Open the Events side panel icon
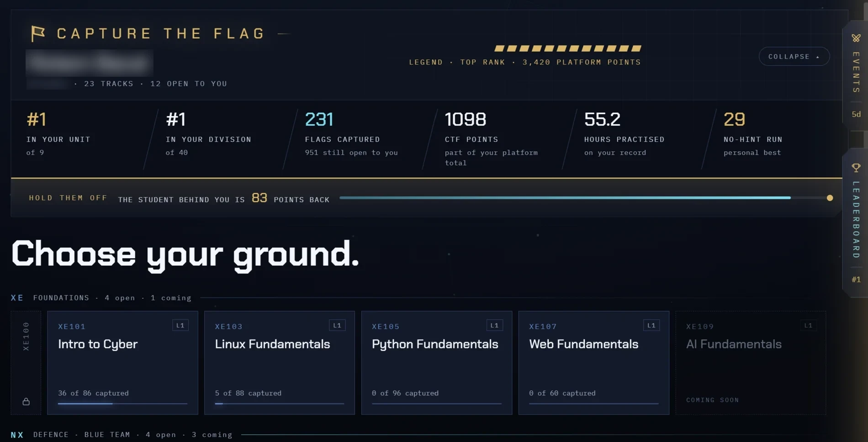This screenshot has height=442, width=868. click(856, 38)
